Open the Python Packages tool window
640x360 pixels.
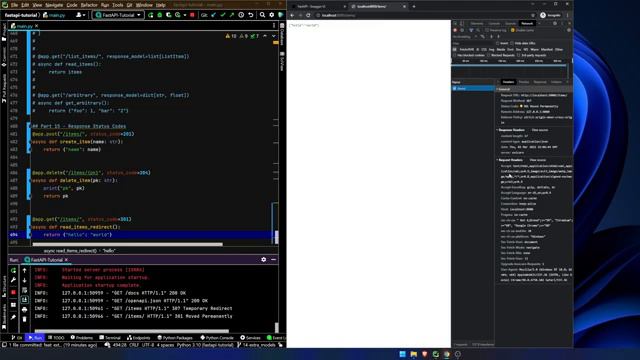(x=175, y=338)
